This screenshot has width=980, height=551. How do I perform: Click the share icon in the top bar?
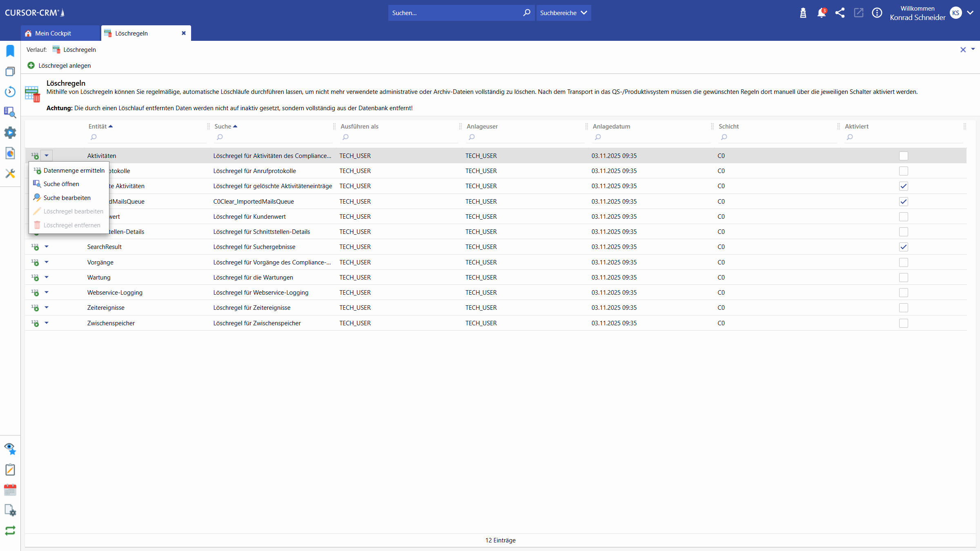tap(840, 13)
